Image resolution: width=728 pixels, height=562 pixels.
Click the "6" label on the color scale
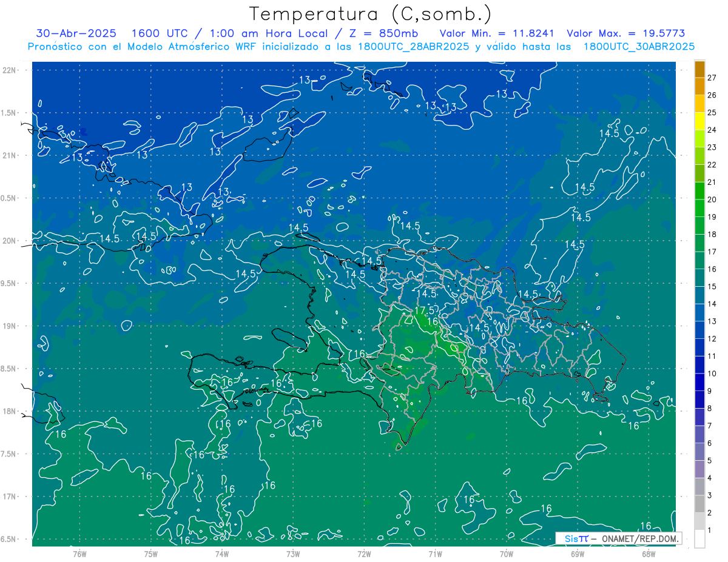pos(710,443)
